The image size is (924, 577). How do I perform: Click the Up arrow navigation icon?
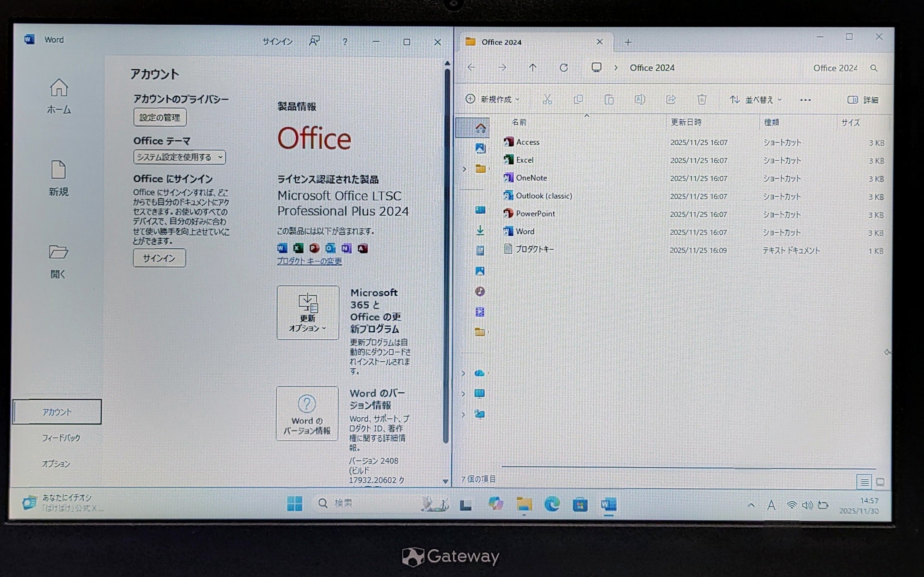[533, 67]
